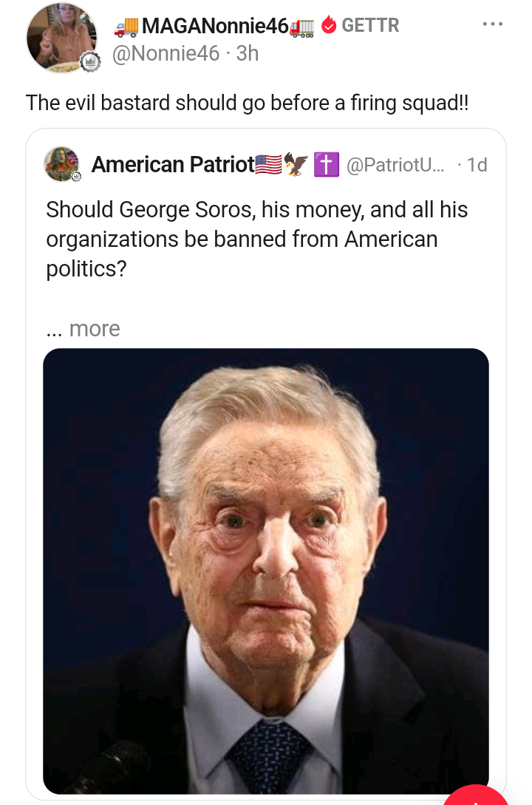Click the red truck emoji after MAGANonnie46
532x805 pixels.
click(302, 27)
